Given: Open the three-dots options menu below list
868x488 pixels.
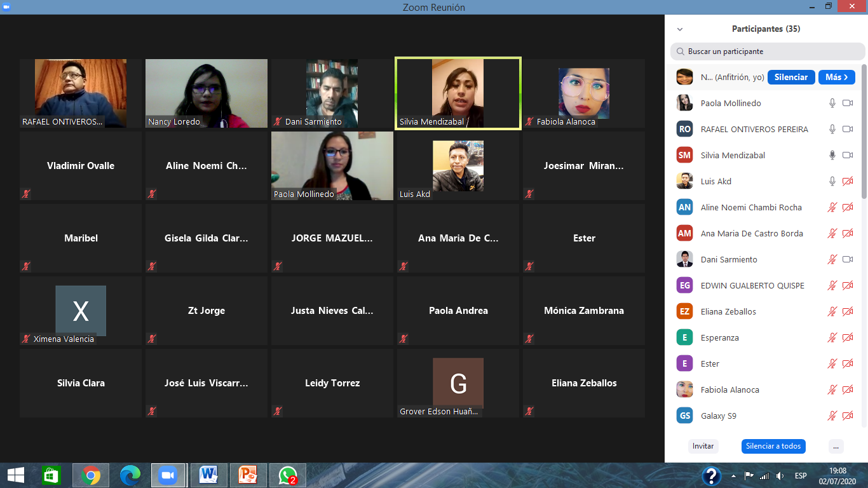Looking at the screenshot, I should [836, 446].
